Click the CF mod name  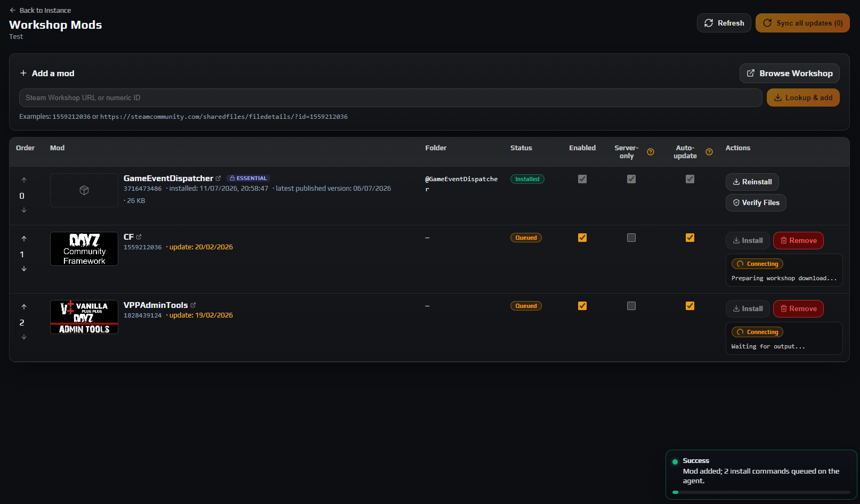128,237
